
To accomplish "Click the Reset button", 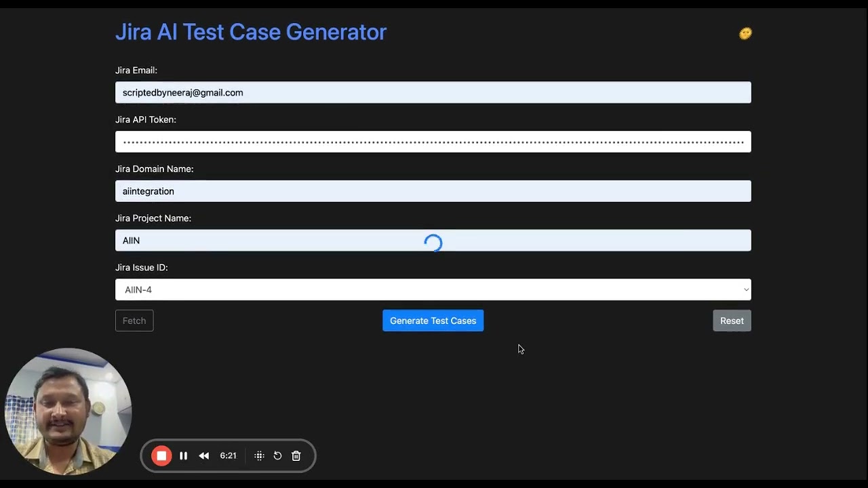I will pos(732,321).
